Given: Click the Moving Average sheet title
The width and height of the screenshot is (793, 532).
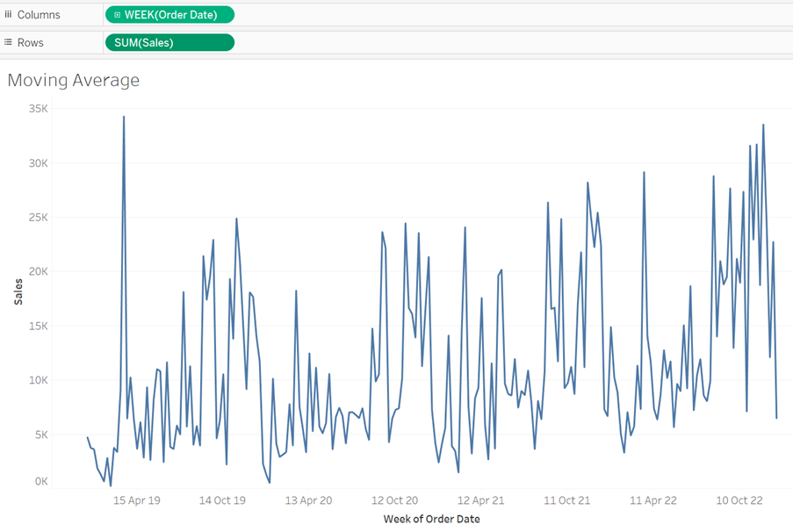Looking at the screenshot, I should coord(73,80).
